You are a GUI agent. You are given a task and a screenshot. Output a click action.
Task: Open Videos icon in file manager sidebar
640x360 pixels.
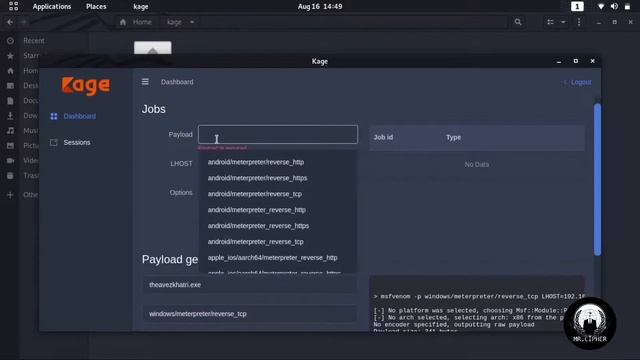(x=10, y=160)
